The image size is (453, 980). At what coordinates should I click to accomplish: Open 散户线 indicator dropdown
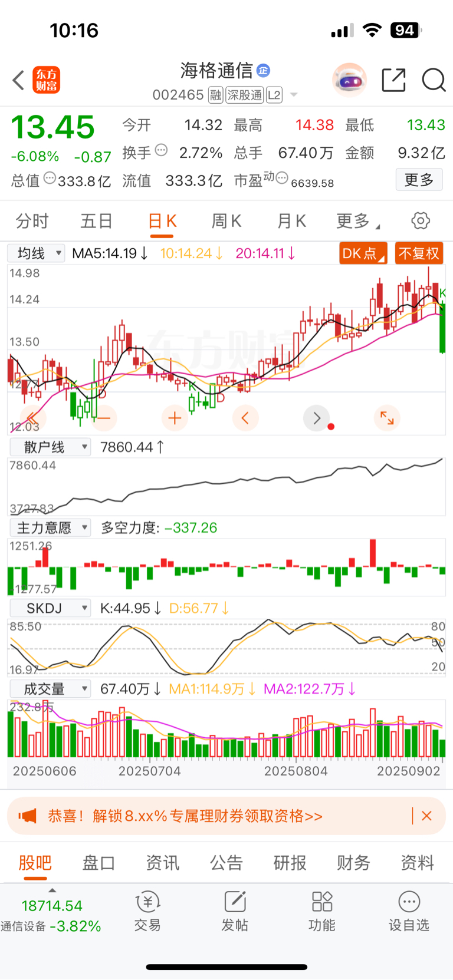pyautogui.click(x=50, y=447)
